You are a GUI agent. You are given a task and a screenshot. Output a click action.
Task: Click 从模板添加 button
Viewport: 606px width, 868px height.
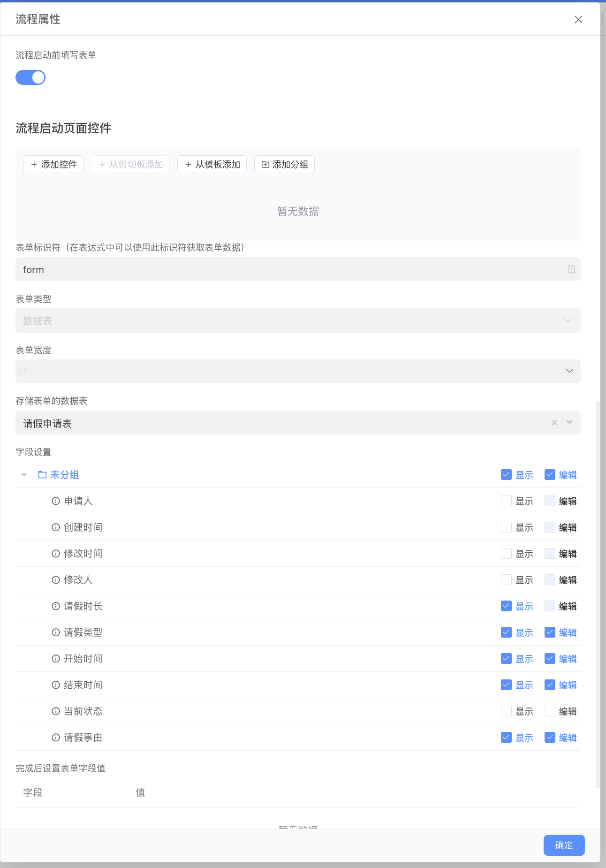click(x=212, y=164)
